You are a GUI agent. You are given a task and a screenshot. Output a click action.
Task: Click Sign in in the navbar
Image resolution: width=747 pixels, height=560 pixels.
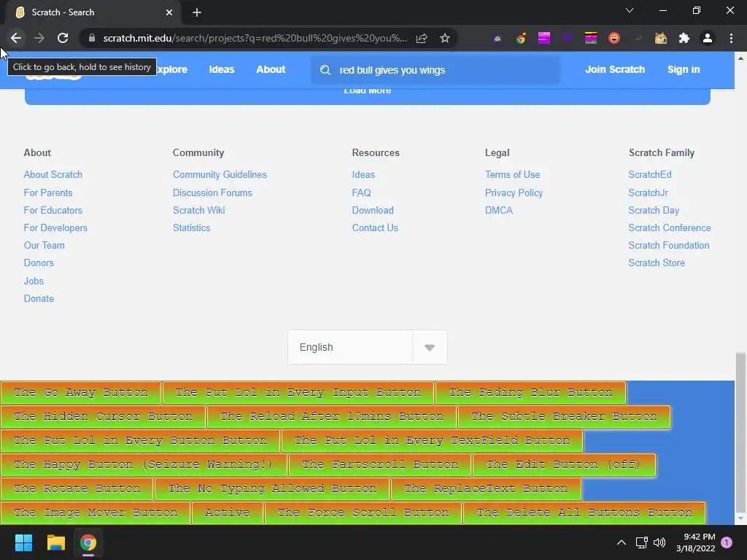(x=684, y=69)
